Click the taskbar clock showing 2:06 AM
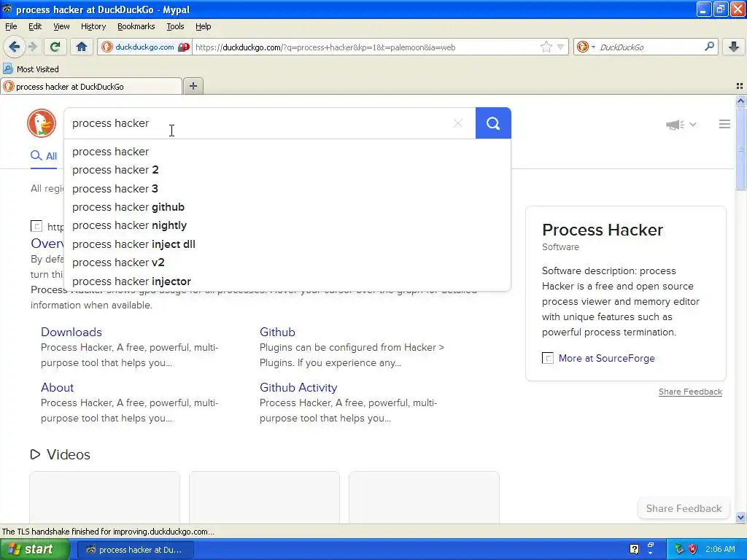The image size is (747, 560). [720, 549]
